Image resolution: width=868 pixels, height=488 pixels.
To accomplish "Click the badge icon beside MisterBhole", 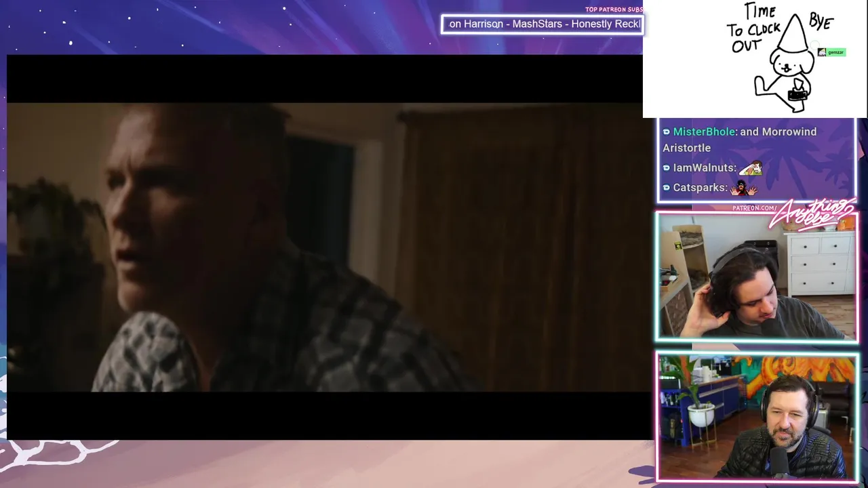I will pyautogui.click(x=666, y=132).
